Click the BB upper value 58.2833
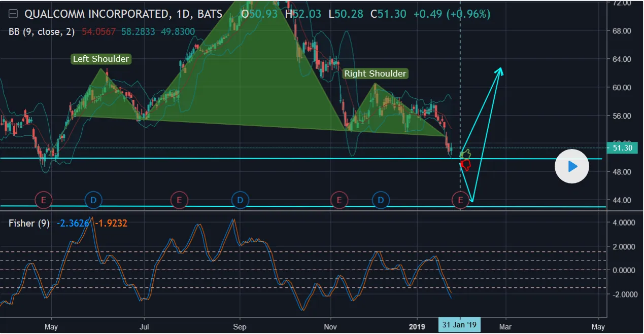The height and width of the screenshot is (334, 644). 138,32
